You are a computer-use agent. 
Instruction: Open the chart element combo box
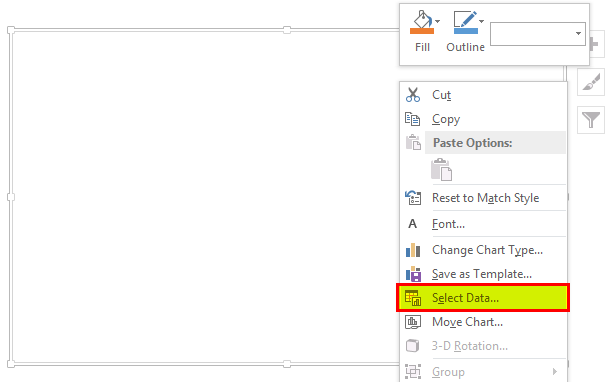pyautogui.click(x=538, y=34)
